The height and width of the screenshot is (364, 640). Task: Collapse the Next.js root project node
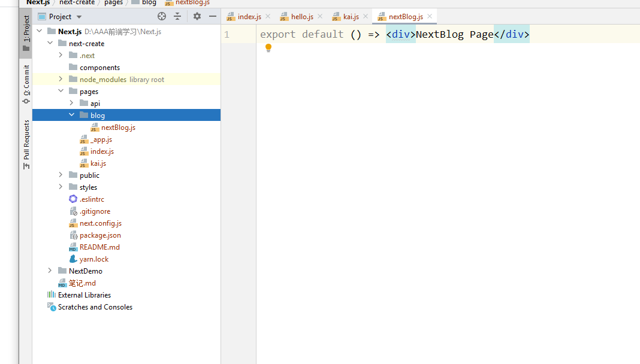pos(40,31)
